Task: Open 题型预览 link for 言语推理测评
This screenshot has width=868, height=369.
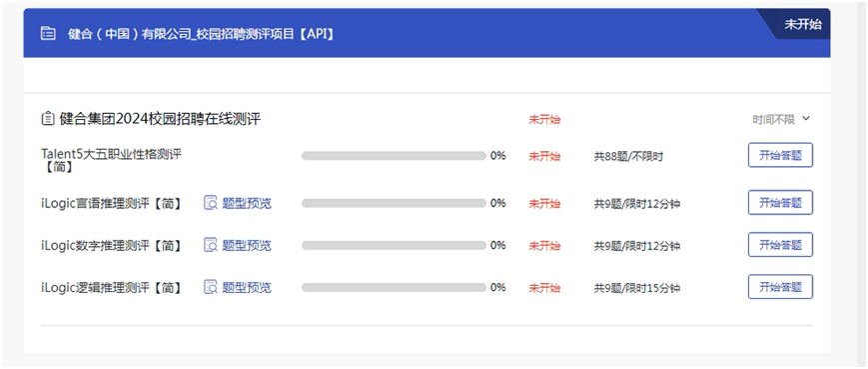Action: coord(247,203)
